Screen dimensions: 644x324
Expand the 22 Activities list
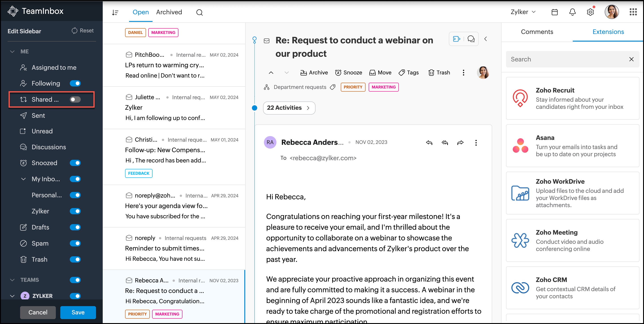pyautogui.click(x=289, y=108)
